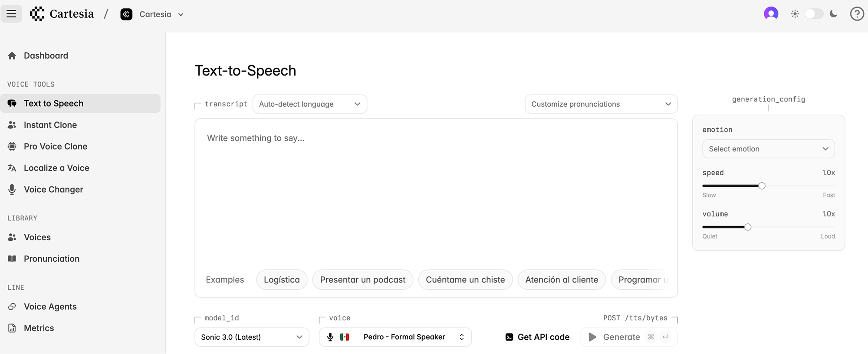Click the Voice Agents link icon
This screenshot has height=354, width=868.
pos(12,306)
